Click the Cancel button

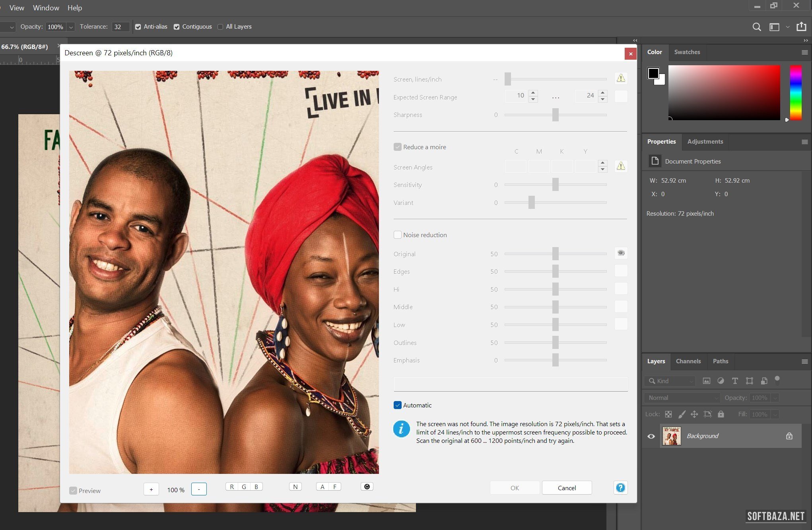pyautogui.click(x=567, y=488)
